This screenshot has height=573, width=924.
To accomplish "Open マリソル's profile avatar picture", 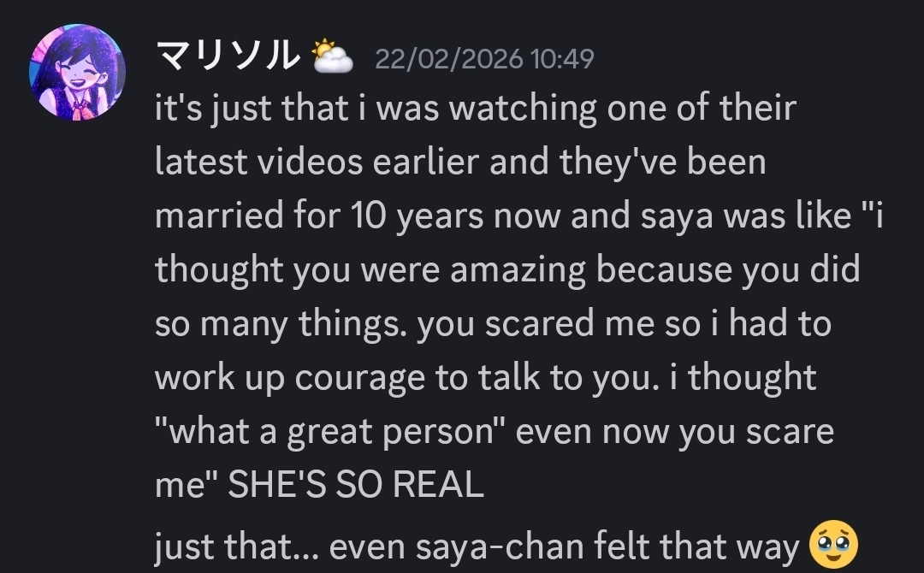I will coord(77,72).
